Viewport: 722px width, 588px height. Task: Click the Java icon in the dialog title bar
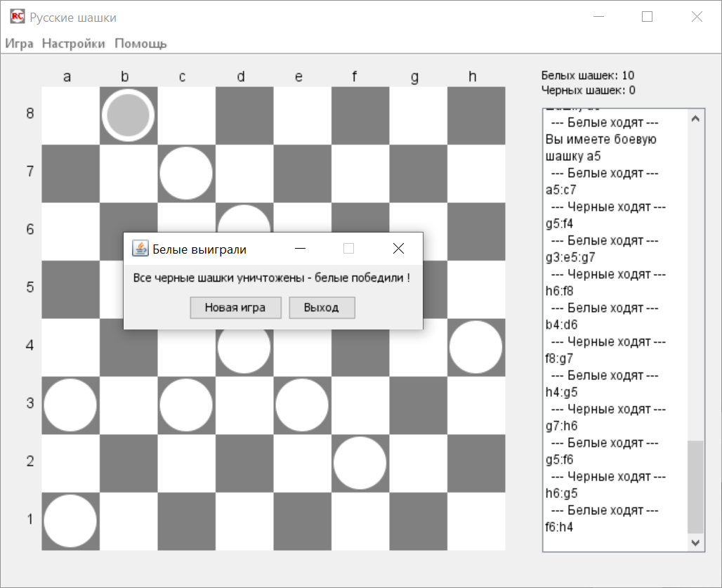pyautogui.click(x=140, y=249)
